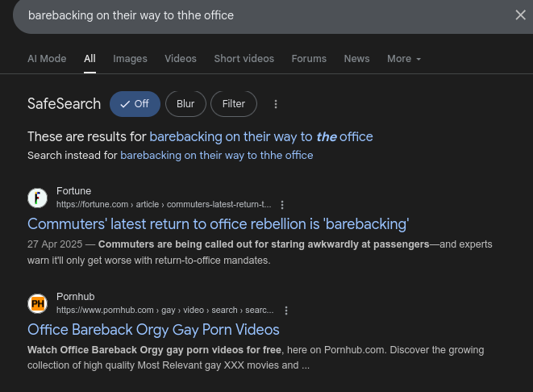Go to the Short videos tab
Viewport: 533px width, 392px height.
pos(244,58)
